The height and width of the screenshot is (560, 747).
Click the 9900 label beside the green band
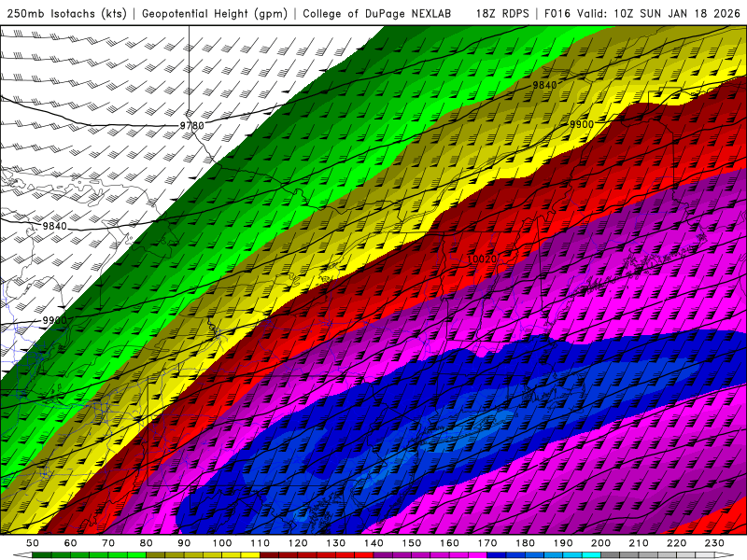tap(55, 320)
